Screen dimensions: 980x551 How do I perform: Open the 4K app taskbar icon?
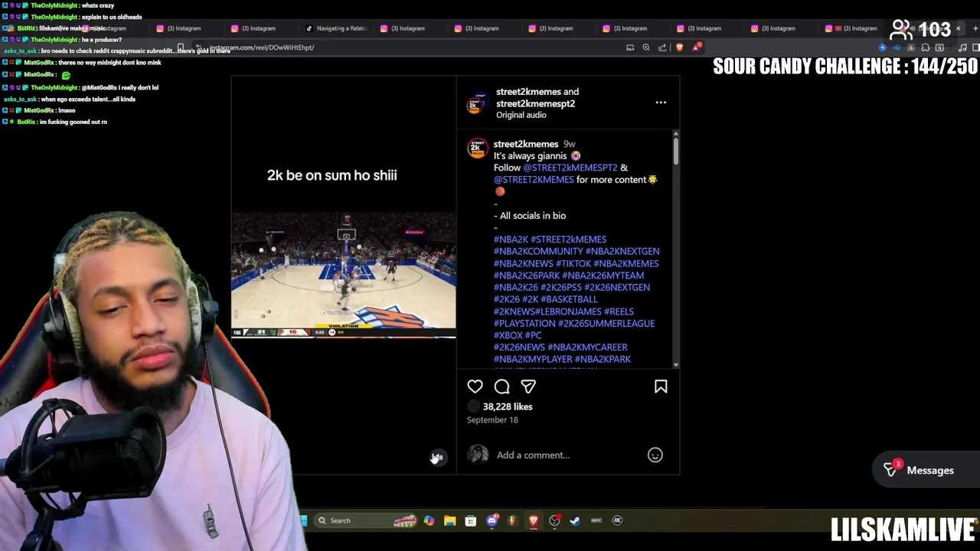coord(617,520)
